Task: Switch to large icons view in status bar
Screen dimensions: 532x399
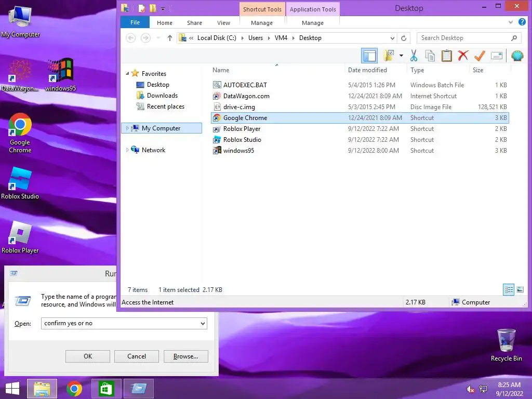Action: pyautogui.click(x=520, y=290)
